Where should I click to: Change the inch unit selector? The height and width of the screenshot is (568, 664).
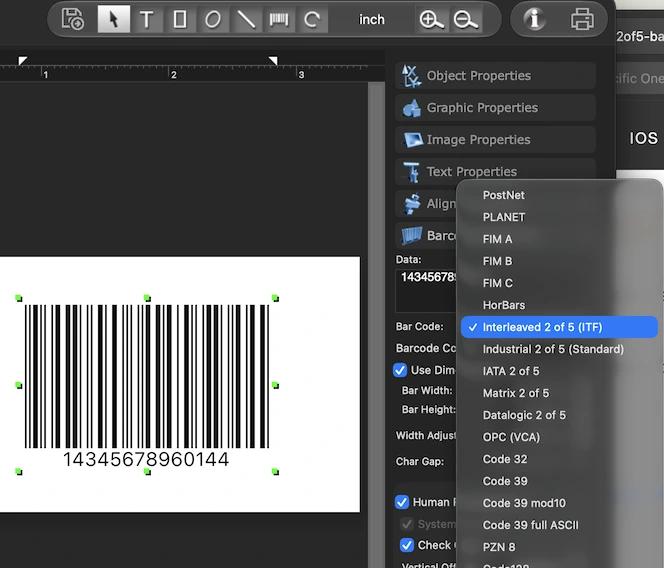click(372, 19)
